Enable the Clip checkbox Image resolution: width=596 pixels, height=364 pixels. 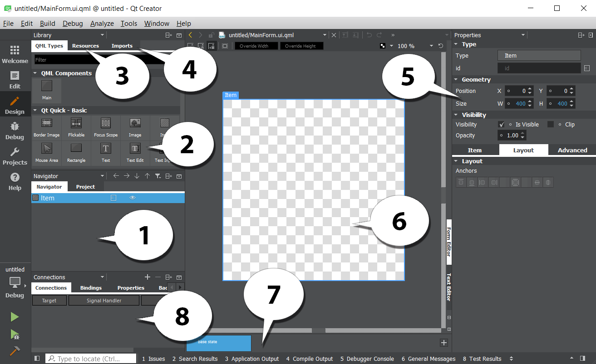click(x=551, y=124)
